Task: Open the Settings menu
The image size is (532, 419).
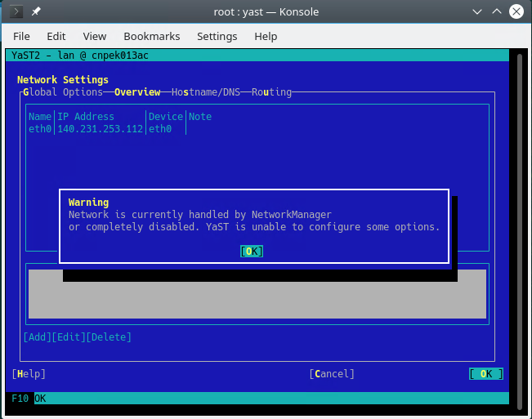Action: (217, 36)
